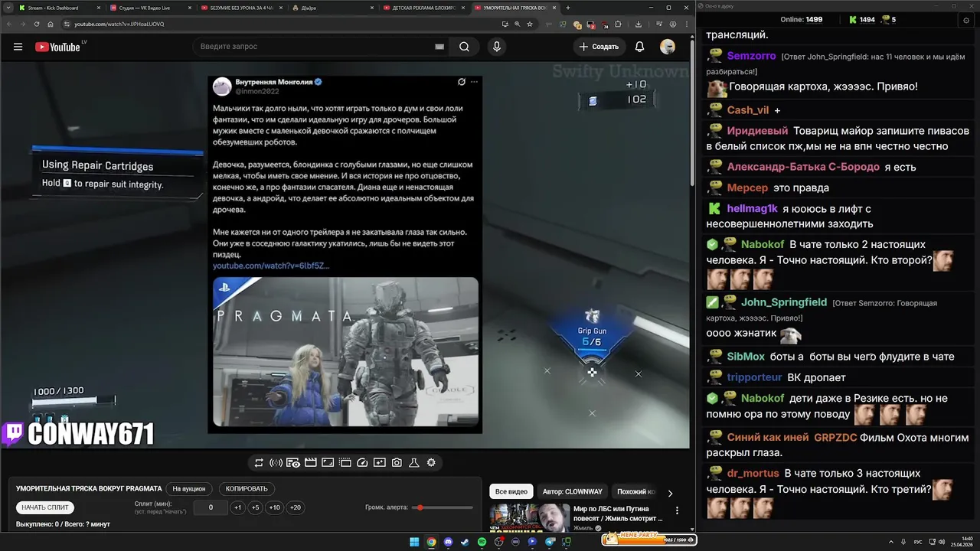Open suggested video title Мир по ЛБС
The width and height of the screenshot is (980, 551).
coord(617,514)
